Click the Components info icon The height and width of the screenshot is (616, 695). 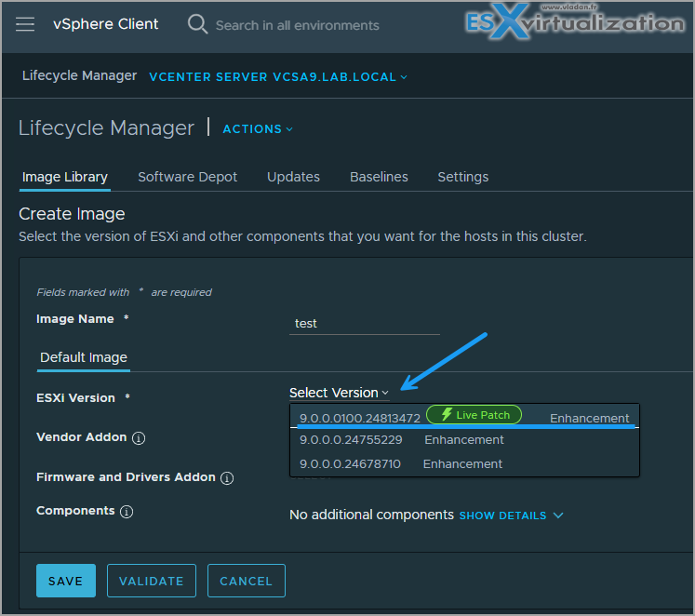pos(127,512)
